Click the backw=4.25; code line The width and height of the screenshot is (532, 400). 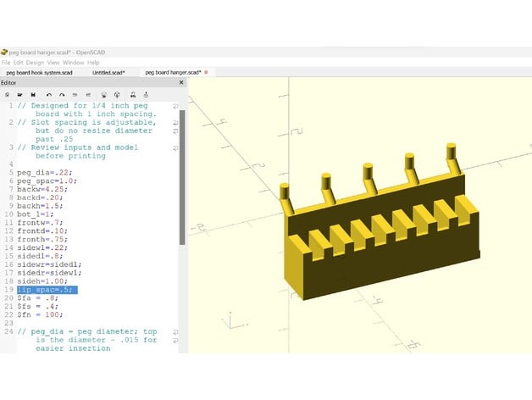tap(42, 189)
